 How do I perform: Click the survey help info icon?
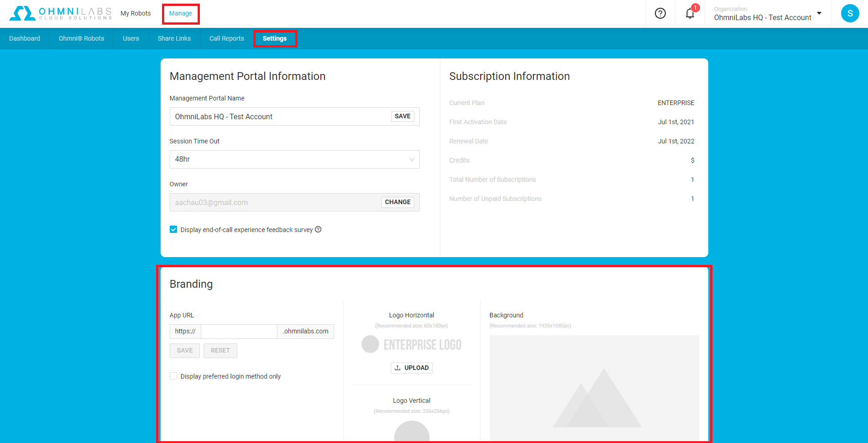click(318, 230)
